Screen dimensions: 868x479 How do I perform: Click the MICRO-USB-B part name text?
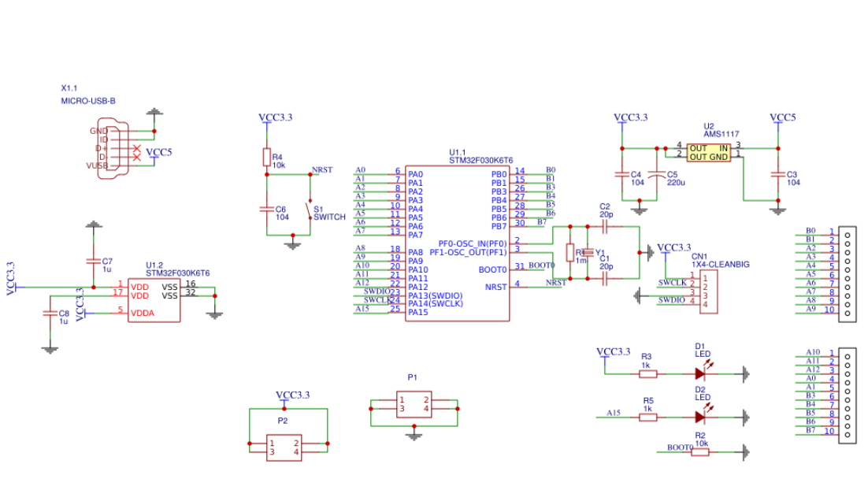pyautogui.click(x=88, y=101)
